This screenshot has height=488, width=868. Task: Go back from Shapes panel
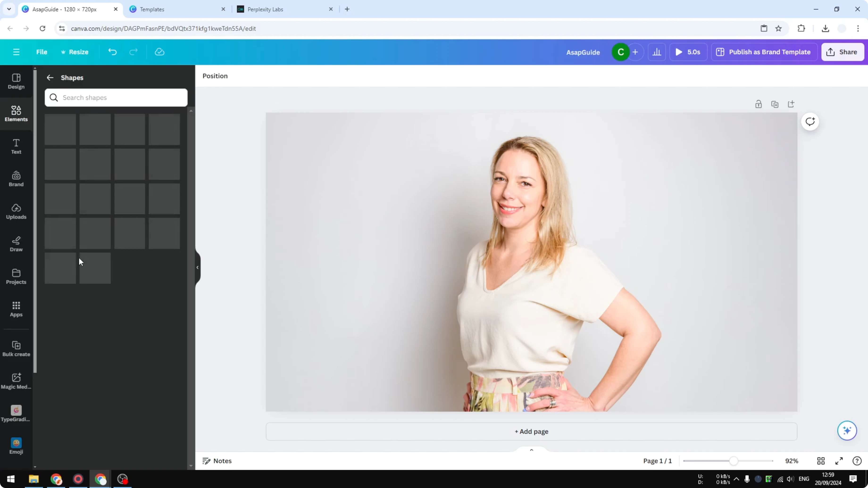tap(50, 78)
